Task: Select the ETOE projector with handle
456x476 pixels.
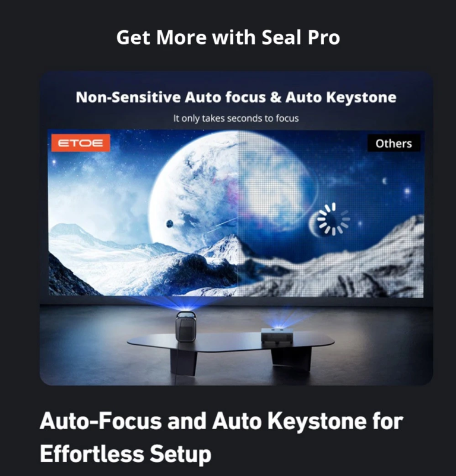Action: pos(186,326)
